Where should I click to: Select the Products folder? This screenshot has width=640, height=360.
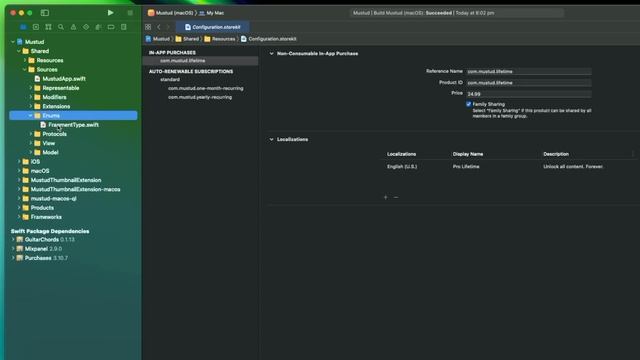tap(42, 208)
